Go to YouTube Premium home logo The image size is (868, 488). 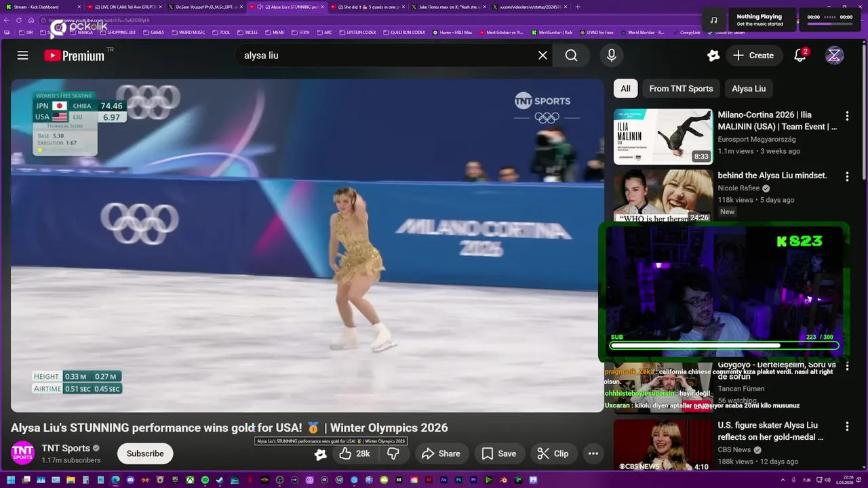(75, 56)
